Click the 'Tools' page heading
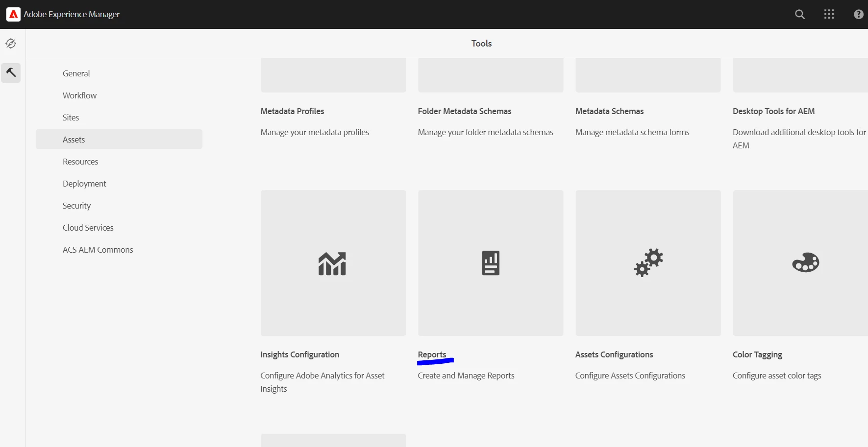 pos(481,43)
